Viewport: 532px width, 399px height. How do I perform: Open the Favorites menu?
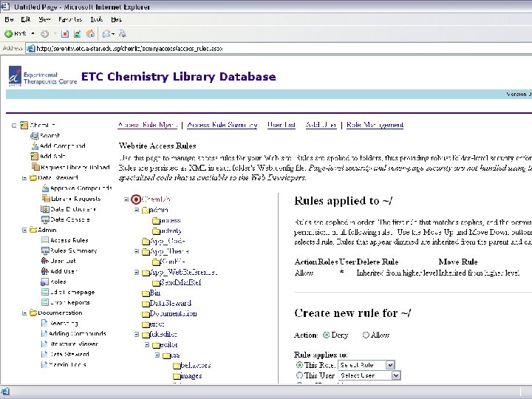click(70, 19)
